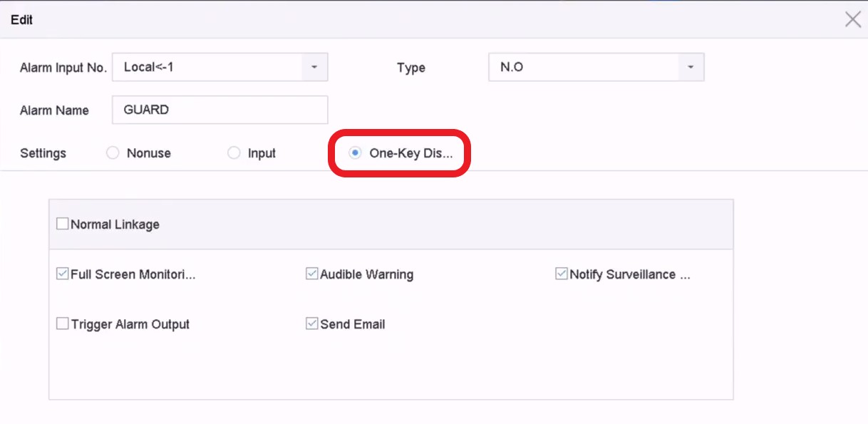Image resolution: width=868 pixels, height=424 pixels.
Task: Select the Nonuse radio button
Action: click(x=113, y=153)
